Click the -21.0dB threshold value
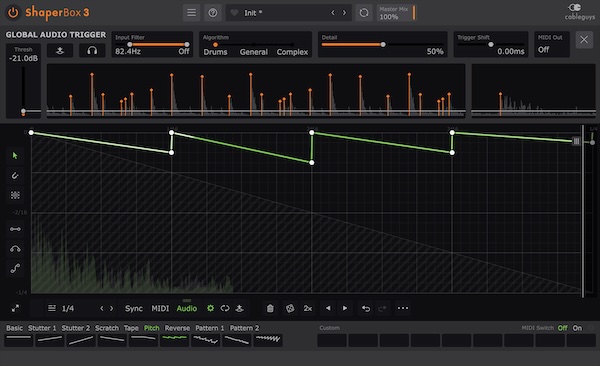Viewport: 600px width, 366px height. click(23, 59)
